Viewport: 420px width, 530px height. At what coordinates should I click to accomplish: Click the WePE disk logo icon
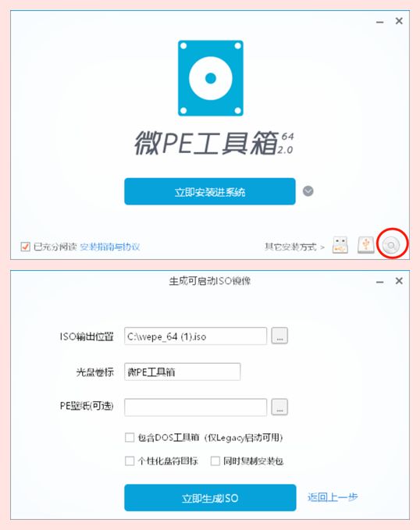[210, 78]
